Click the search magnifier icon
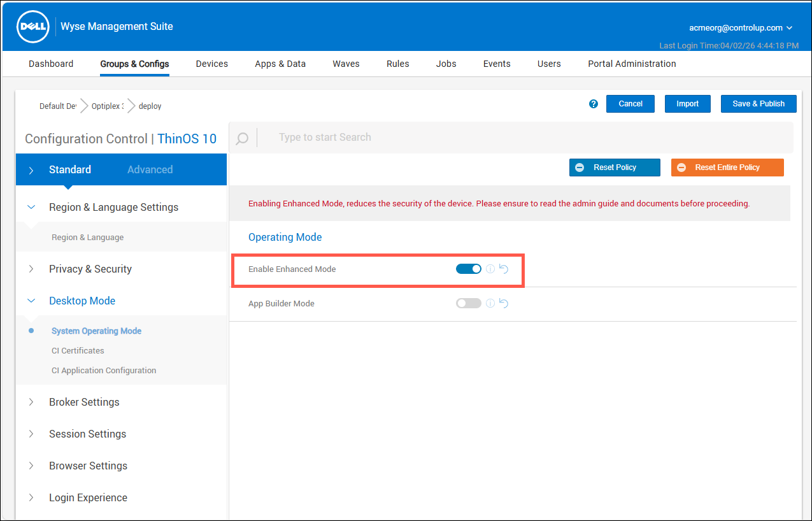 coord(242,138)
